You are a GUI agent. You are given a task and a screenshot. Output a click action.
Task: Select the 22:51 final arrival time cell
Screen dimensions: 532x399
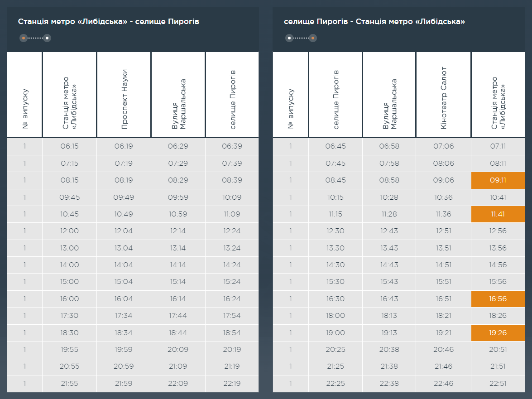point(498,384)
